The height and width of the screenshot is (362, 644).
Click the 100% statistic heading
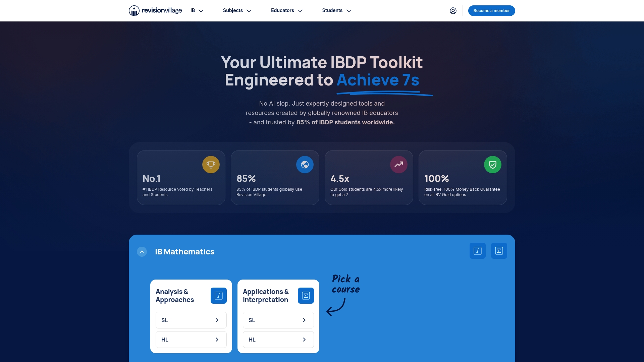tap(436, 179)
